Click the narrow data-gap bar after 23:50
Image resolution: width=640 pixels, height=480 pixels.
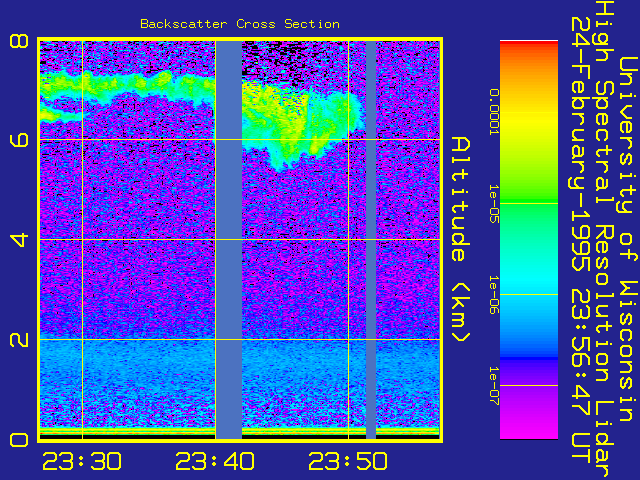pyautogui.click(x=371, y=240)
